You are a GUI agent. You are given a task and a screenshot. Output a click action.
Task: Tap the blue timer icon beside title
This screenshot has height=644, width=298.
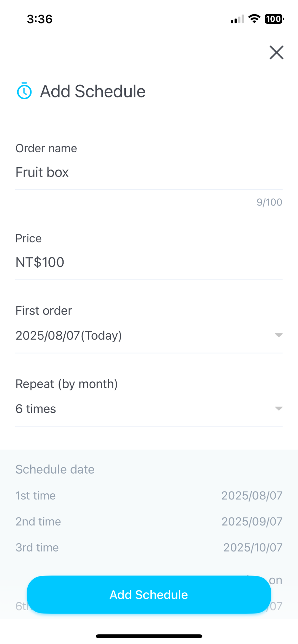tap(24, 91)
